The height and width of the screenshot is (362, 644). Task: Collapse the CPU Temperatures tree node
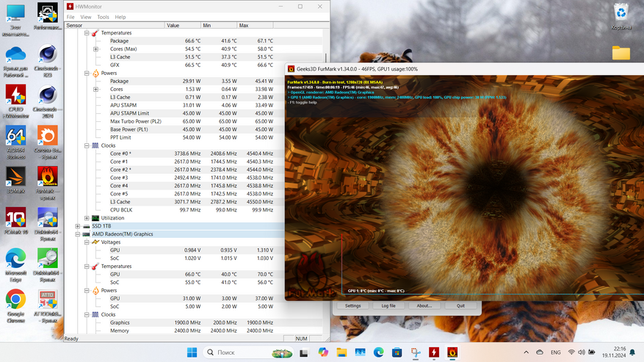87,33
